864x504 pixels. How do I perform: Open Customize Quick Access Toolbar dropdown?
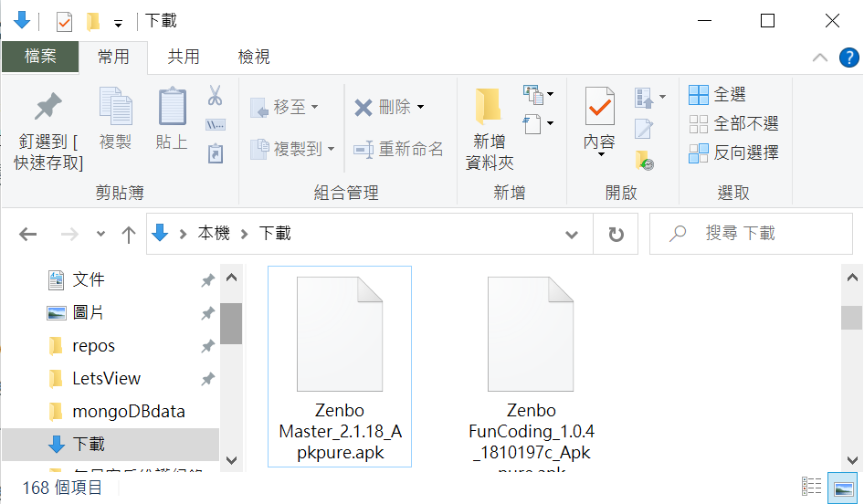(x=118, y=23)
